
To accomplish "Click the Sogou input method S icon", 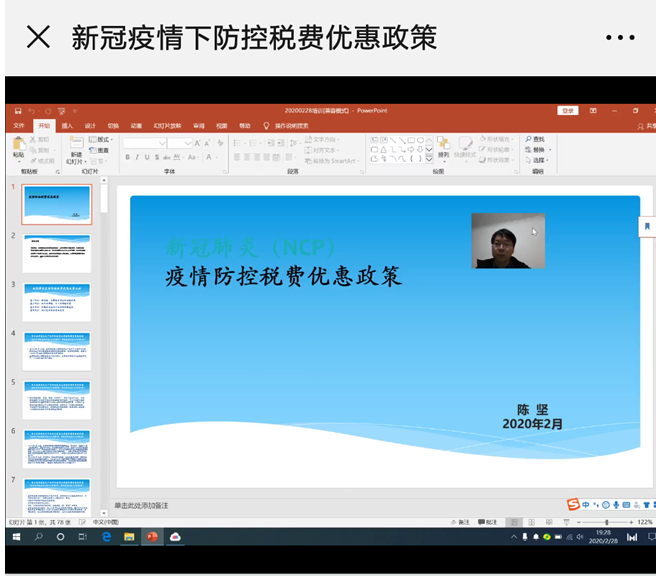I will click(573, 505).
